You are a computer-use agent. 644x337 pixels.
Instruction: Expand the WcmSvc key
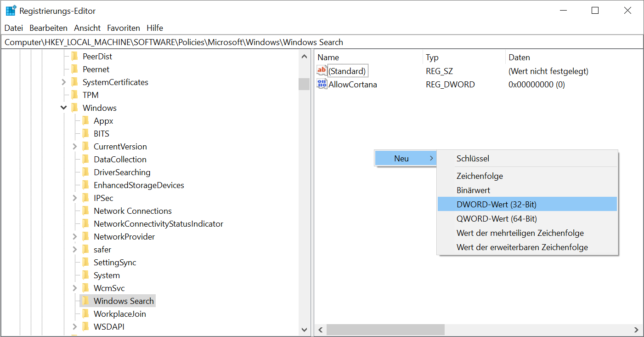(x=75, y=288)
